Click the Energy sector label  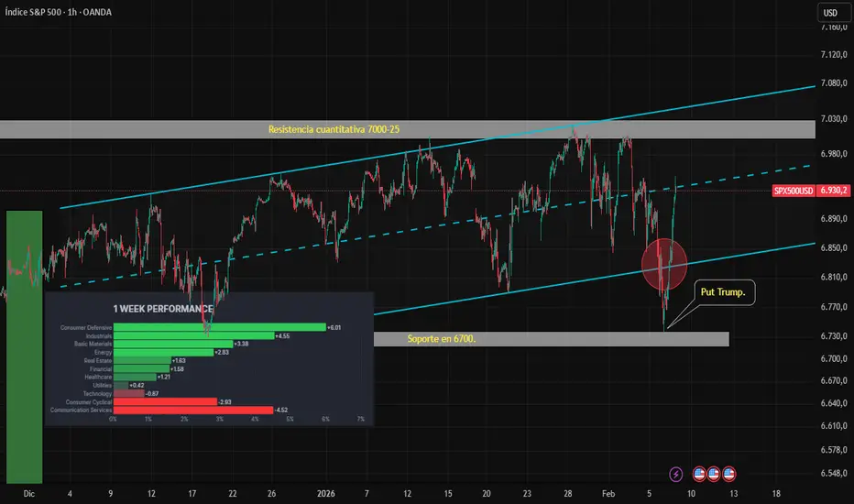[103, 353]
